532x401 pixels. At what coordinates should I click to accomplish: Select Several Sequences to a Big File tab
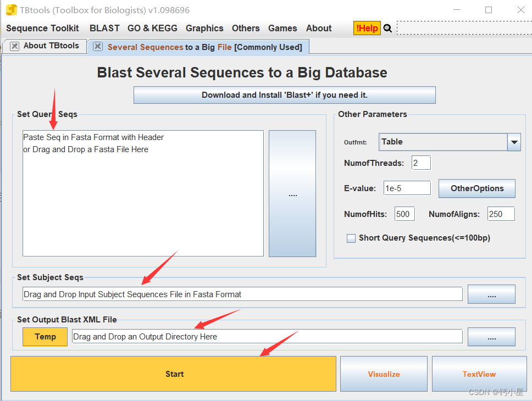click(x=204, y=47)
